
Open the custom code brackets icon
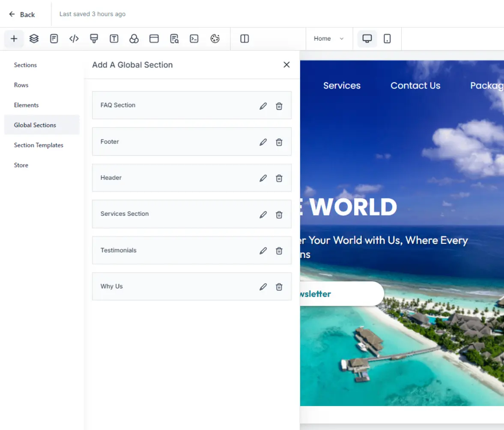coord(74,39)
